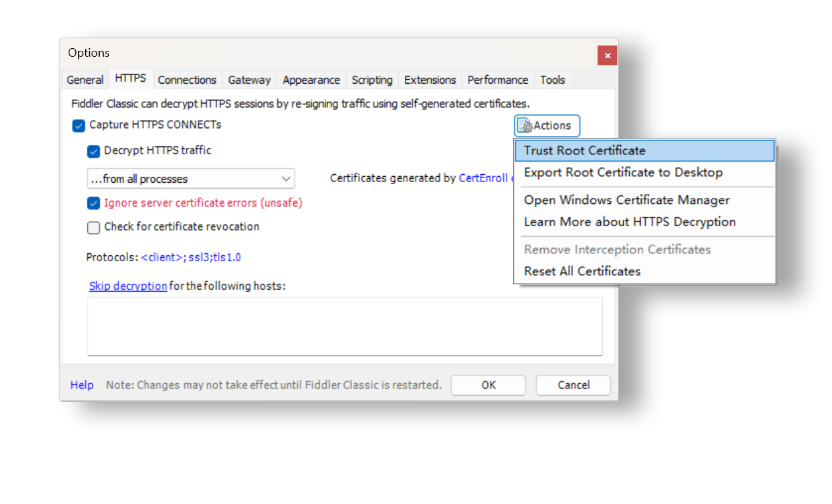The width and height of the screenshot is (832, 504).
Task: Click inside the skip-decryption hosts text box
Action: click(x=345, y=327)
